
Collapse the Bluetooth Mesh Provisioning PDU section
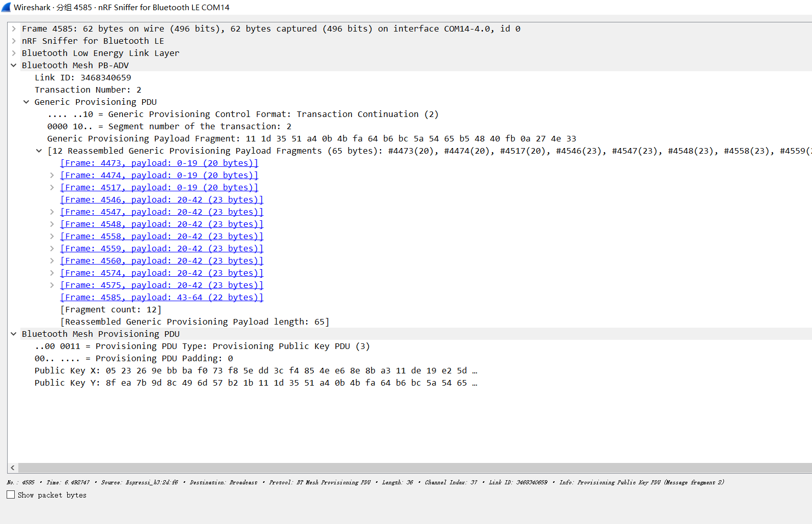coord(14,334)
